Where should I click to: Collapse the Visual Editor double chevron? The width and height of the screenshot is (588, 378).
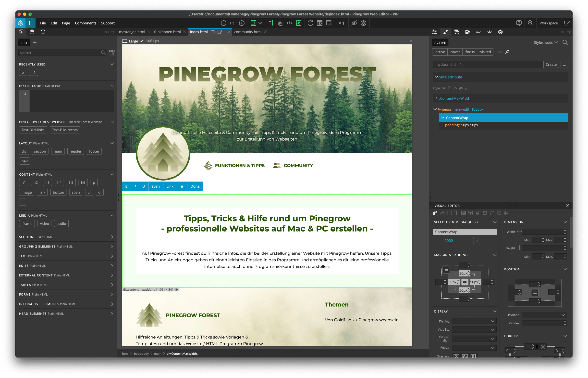tap(567, 206)
